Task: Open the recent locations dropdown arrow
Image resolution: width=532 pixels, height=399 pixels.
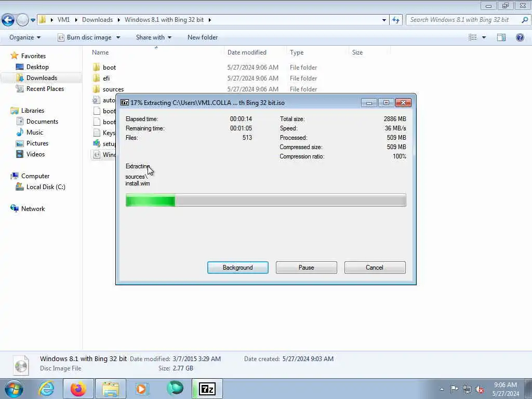Action: click(x=33, y=20)
